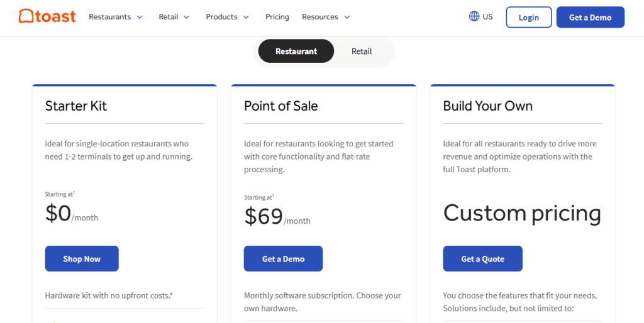Switch the pricing toggle to Restaurant
The image size is (644, 323).
[296, 52]
